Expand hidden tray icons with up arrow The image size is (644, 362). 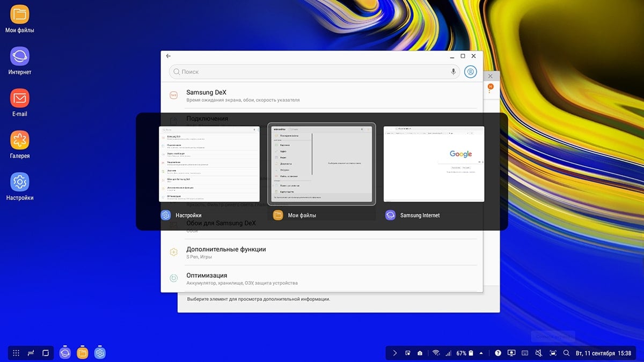[481, 353]
